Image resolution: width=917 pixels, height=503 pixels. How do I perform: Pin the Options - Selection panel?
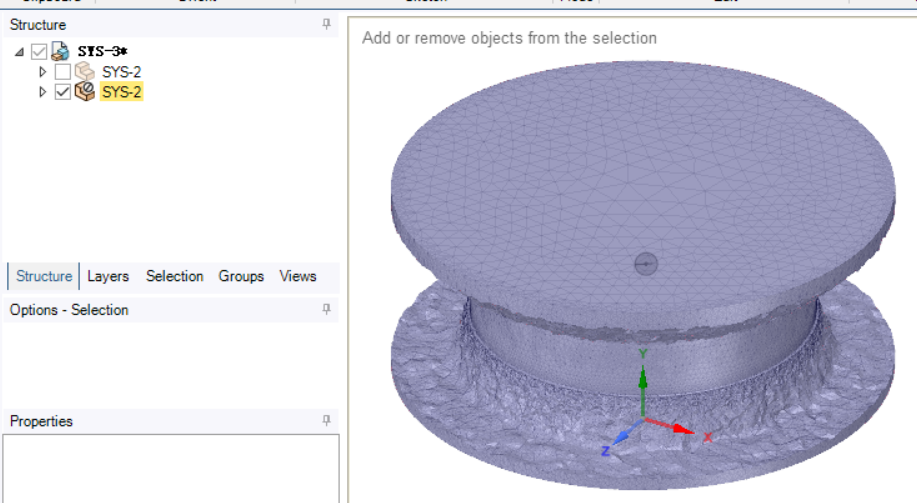coord(326,310)
